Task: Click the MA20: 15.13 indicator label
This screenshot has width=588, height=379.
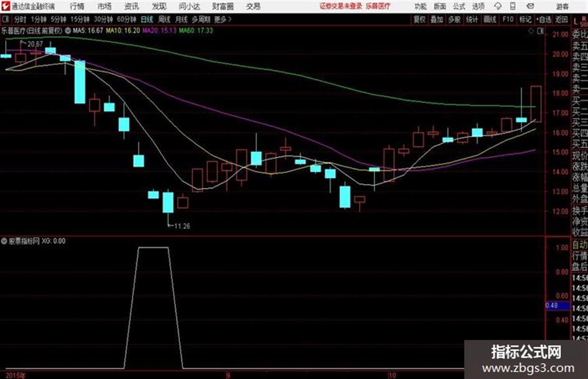Action: pyautogui.click(x=159, y=30)
